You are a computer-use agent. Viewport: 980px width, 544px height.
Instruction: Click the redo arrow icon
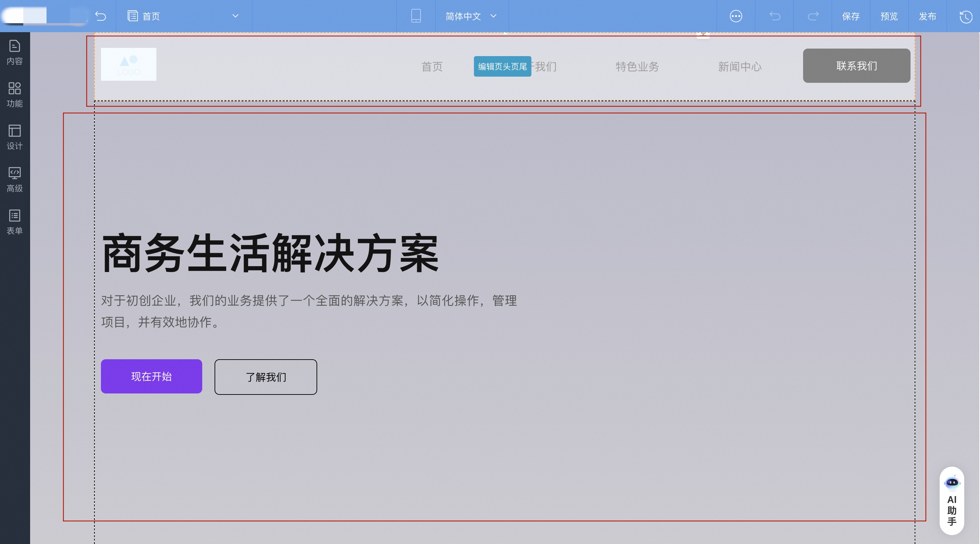point(813,16)
